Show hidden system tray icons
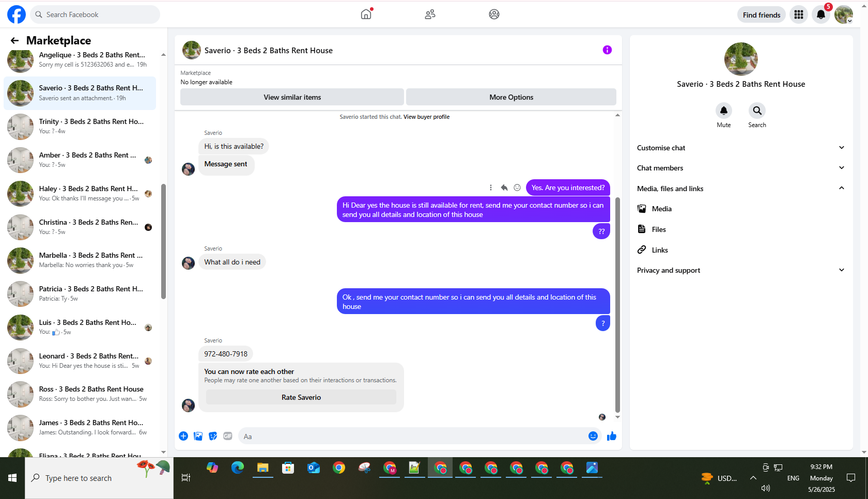868x499 pixels. (753, 478)
